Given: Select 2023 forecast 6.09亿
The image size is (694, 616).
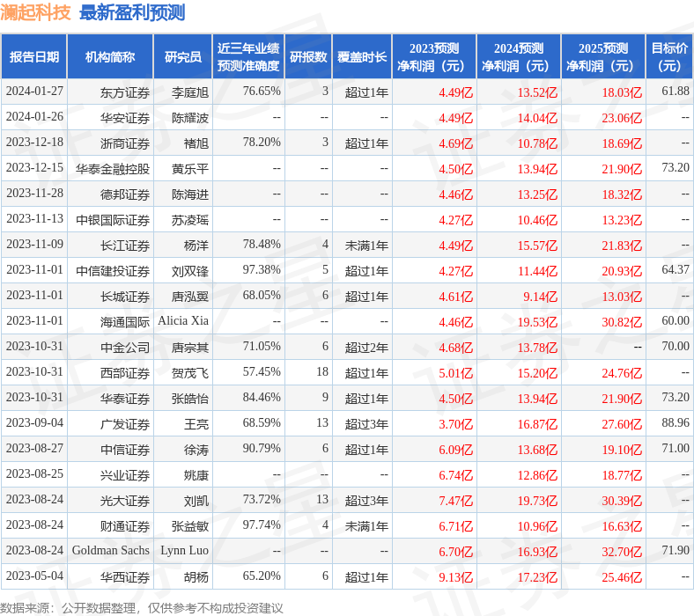Looking at the screenshot, I should coord(456,451).
